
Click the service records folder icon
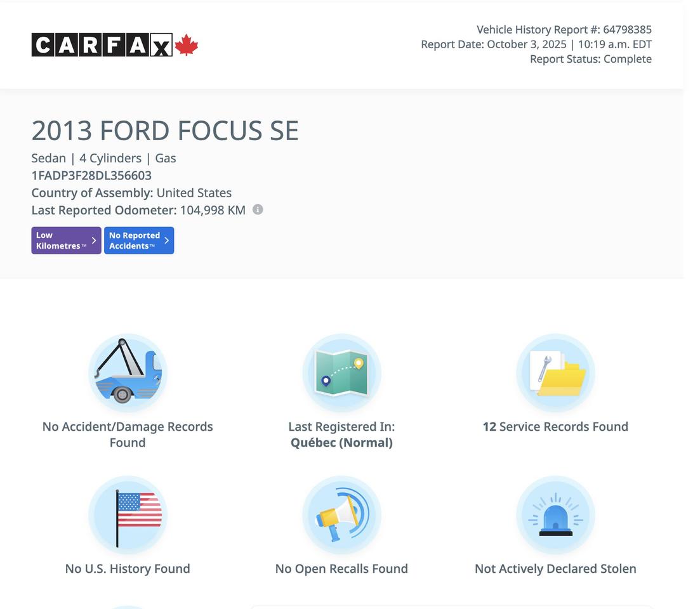point(555,372)
